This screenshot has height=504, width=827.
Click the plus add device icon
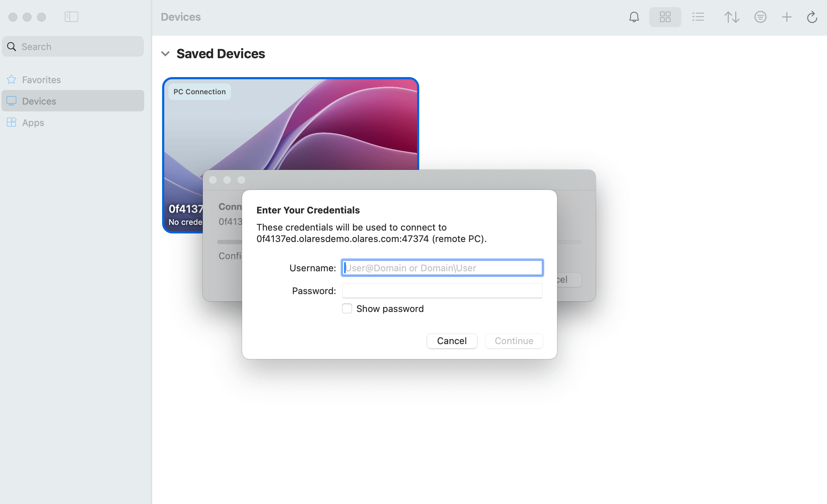pyautogui.click(x=786, y=17)
